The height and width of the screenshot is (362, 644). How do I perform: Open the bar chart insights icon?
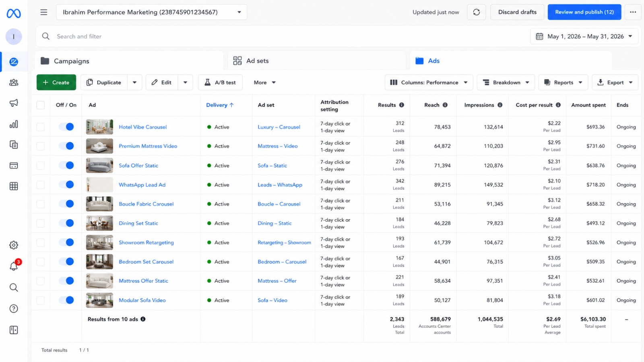[14, 124]
